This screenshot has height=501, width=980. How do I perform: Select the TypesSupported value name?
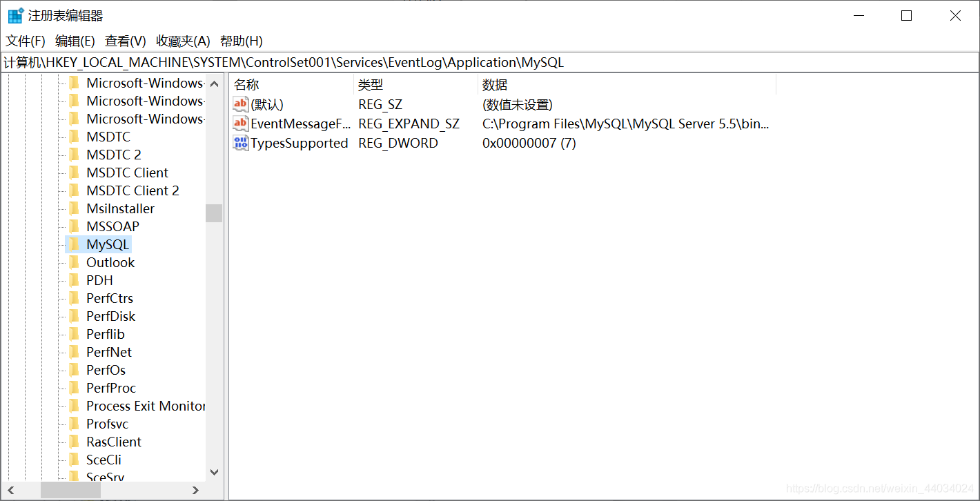click(300, 143)
